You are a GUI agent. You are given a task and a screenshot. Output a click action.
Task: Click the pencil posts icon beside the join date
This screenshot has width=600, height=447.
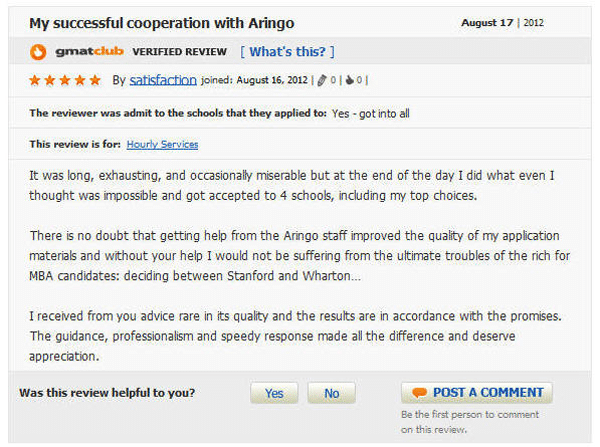pyautogui.click(x=322, y=80)
